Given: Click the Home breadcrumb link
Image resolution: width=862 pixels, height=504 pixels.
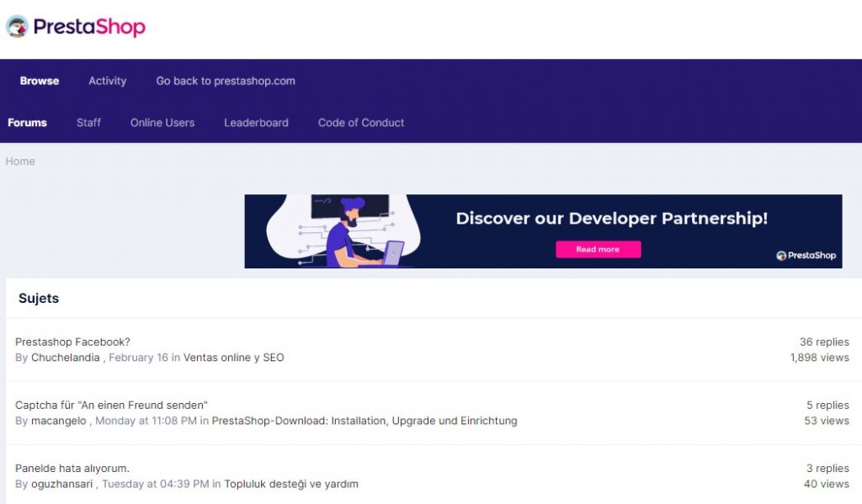Looking at the screenshot, I should tap(20, 161).
